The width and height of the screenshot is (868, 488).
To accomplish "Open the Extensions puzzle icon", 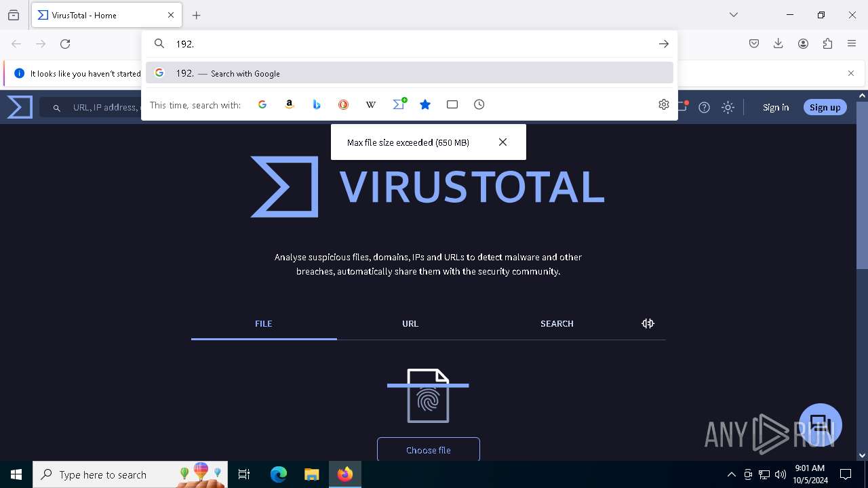I will pos(827,43).
